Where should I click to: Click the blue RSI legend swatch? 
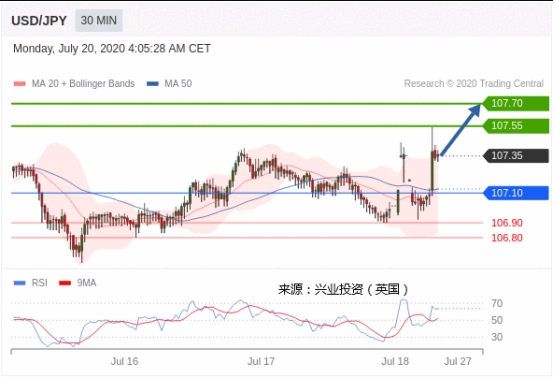(19, 283)
